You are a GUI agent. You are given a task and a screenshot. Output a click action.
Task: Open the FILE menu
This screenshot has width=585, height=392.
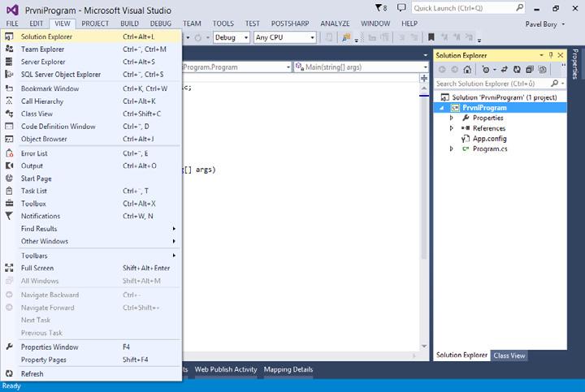pyautogui.click(x=12, y=24)
